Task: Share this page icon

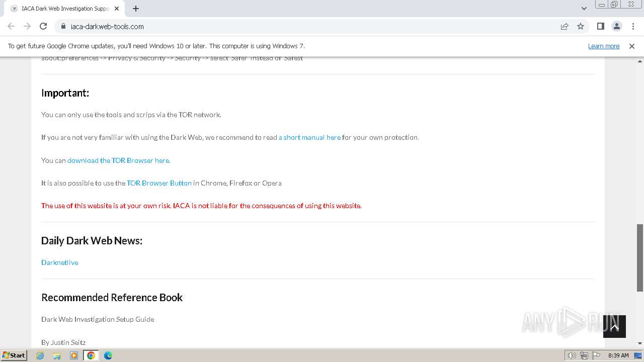Action: [565, 26]
